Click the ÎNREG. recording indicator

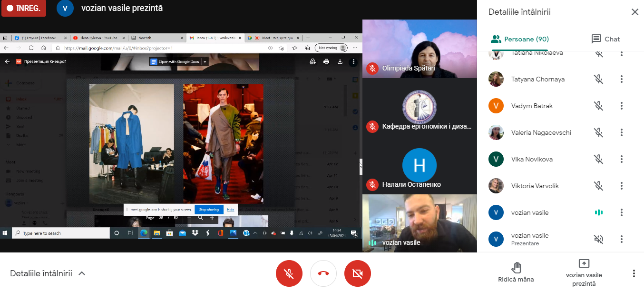[x=24, y=9]
